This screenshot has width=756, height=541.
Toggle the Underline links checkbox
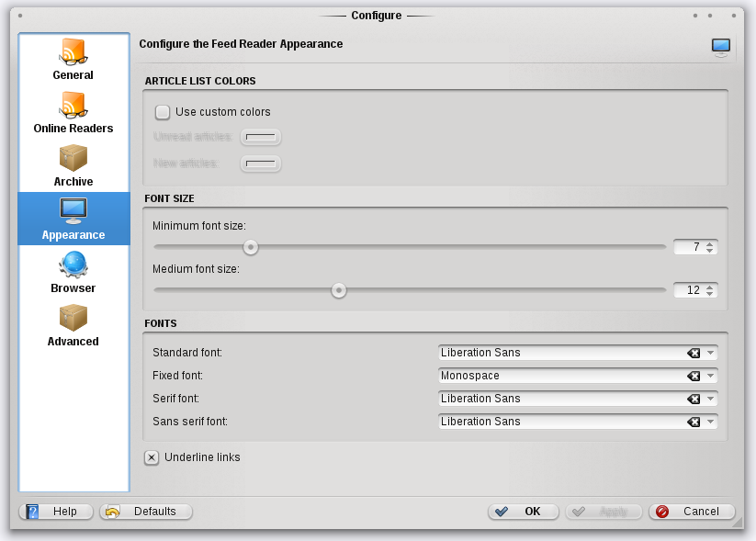click(152, 457)
